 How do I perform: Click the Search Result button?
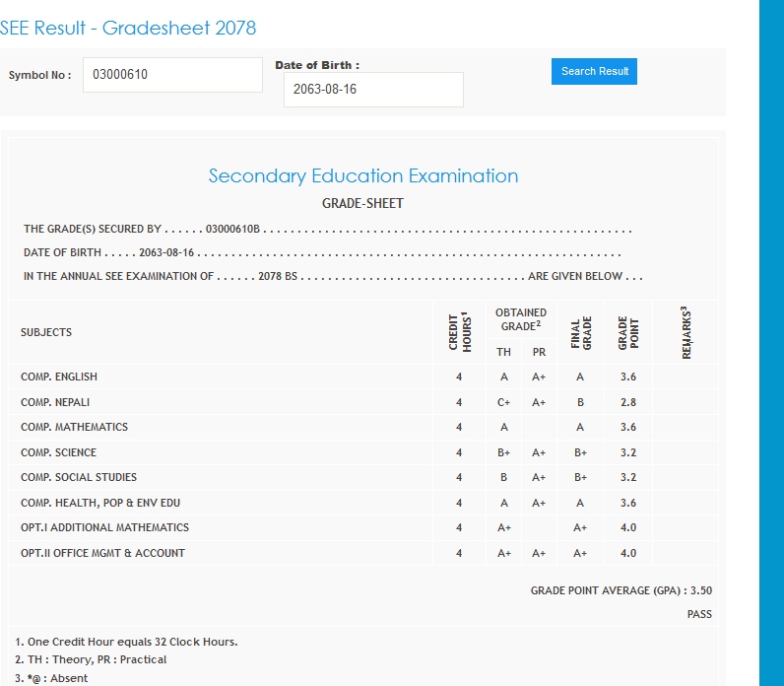tap(594, 71)
